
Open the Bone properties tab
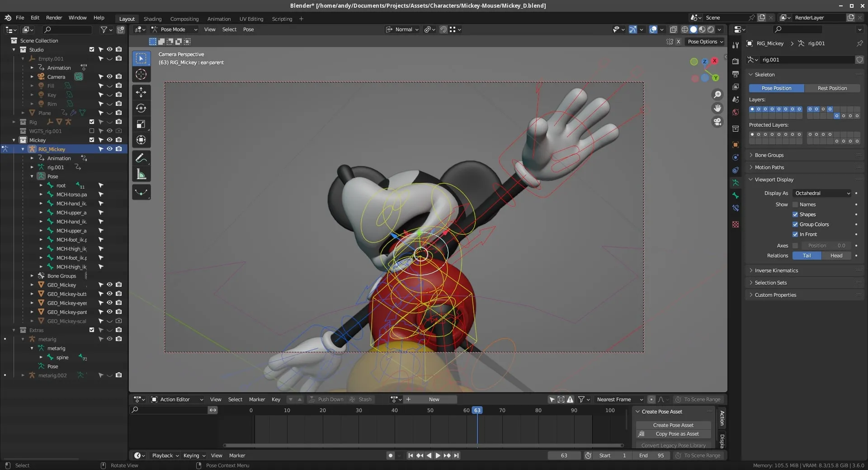[736, 195]
